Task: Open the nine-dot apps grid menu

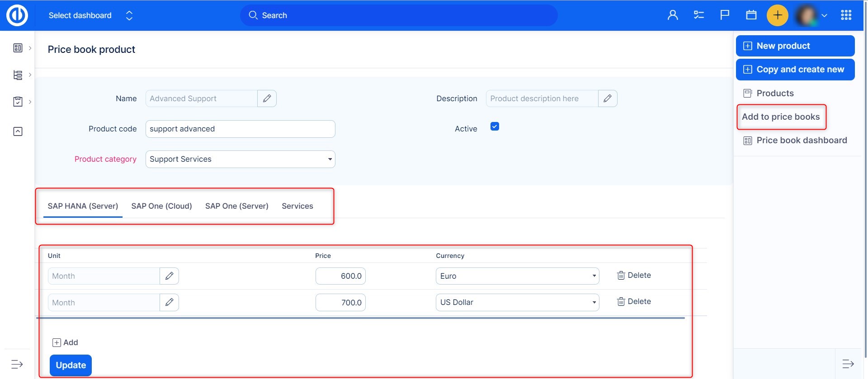Action: point(846,15)
